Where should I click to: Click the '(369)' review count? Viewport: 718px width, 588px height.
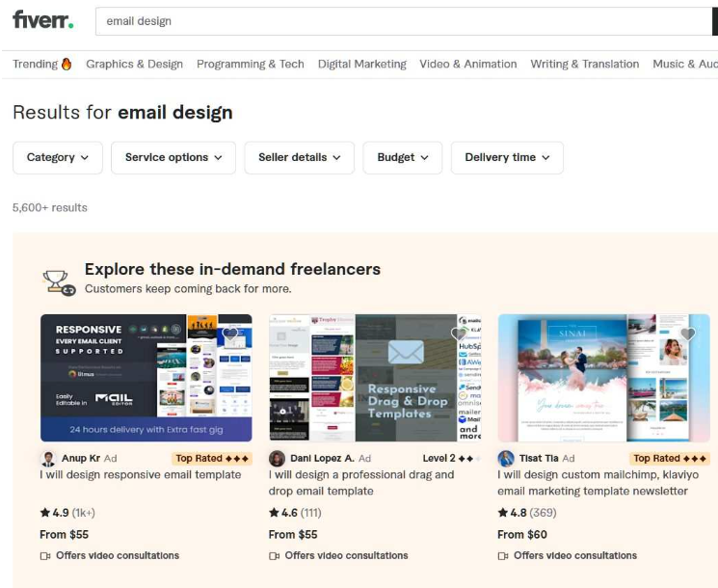[543, 513]
